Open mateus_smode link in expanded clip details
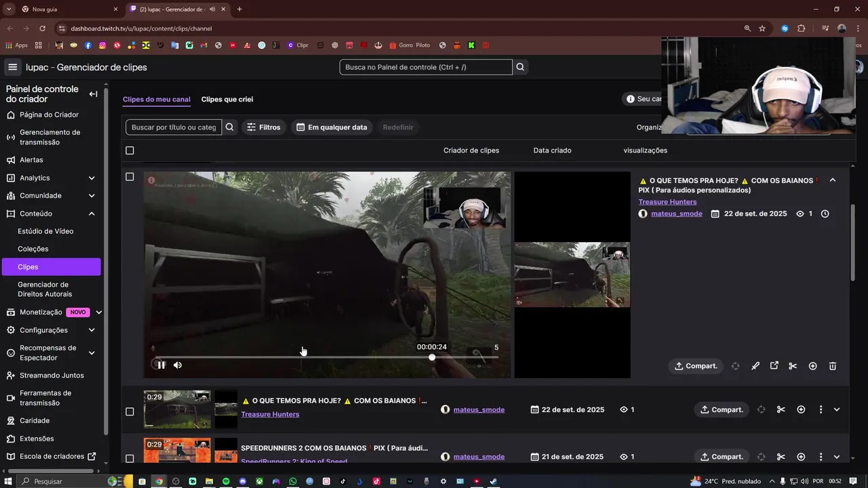This screenshot has width=868, height=488. click(677, 213)
